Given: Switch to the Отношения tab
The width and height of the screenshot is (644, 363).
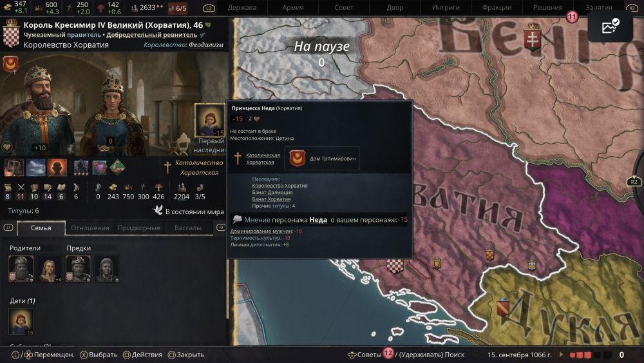Looking at the screenshot, I should [90, 228].
